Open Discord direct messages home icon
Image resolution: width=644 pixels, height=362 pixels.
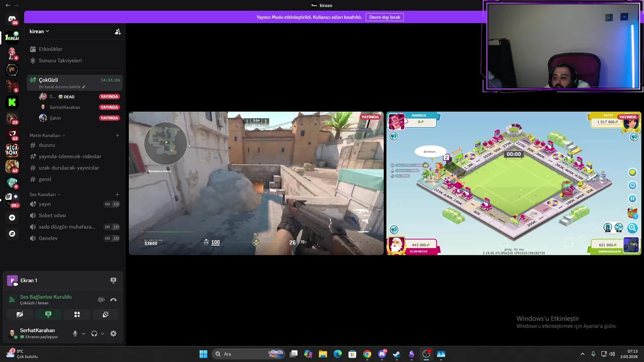point(12,20)
